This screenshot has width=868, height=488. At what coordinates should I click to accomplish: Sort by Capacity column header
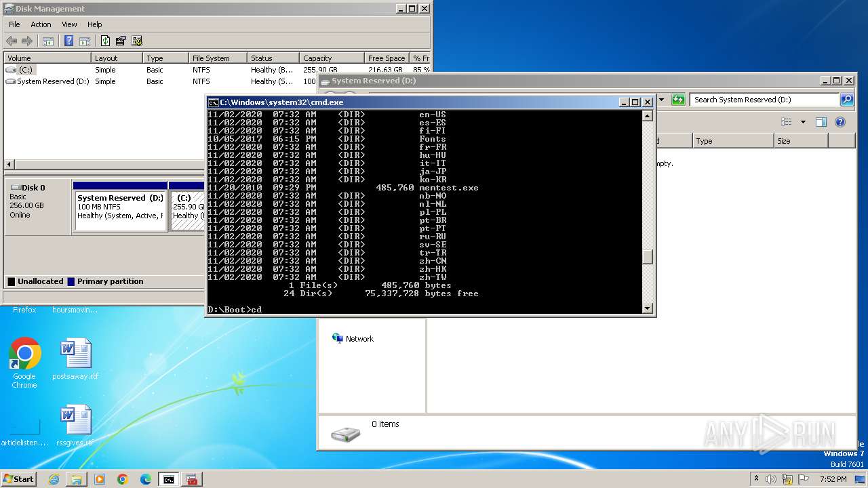click(332, 58)
